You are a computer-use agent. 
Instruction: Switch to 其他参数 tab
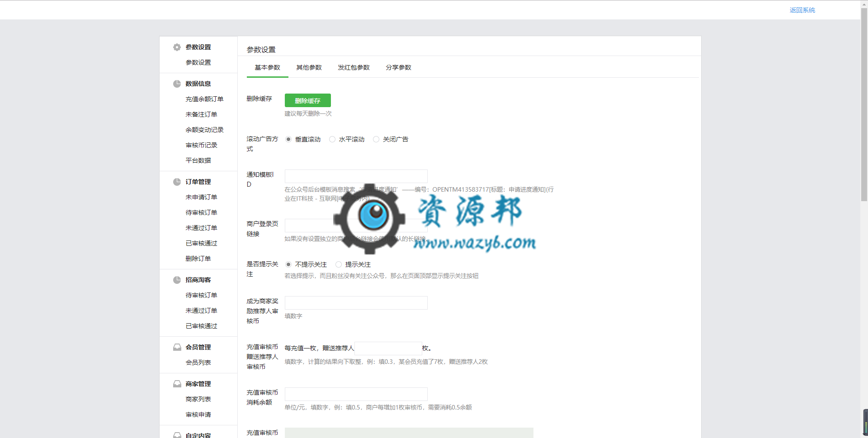coord(309,67)
